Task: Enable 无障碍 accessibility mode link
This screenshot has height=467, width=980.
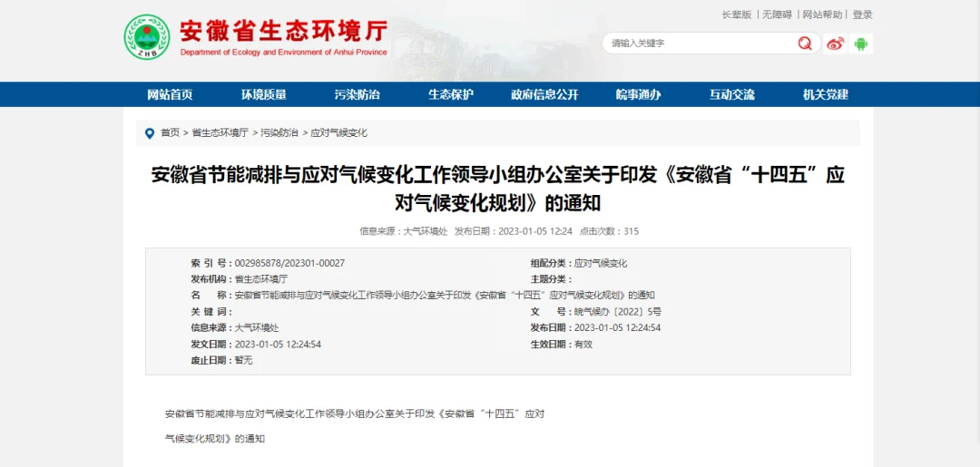Action: pos(777,15)
